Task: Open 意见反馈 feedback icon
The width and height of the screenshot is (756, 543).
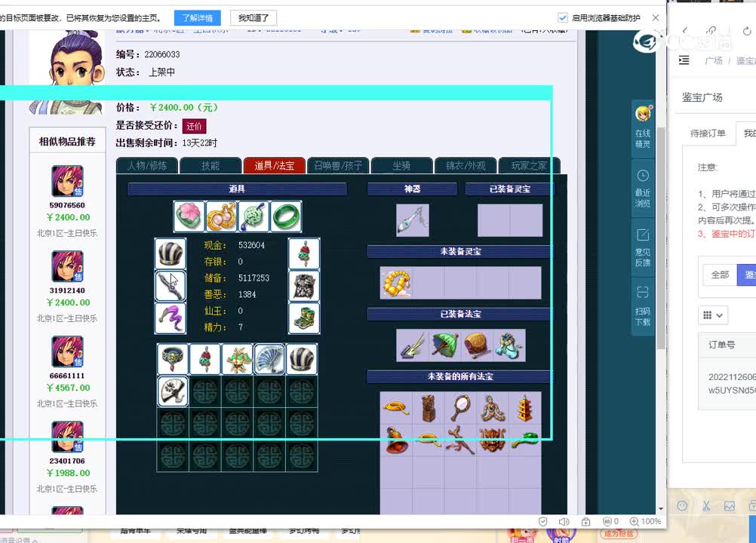Action: pyautogui.click(x=643, y=247)
